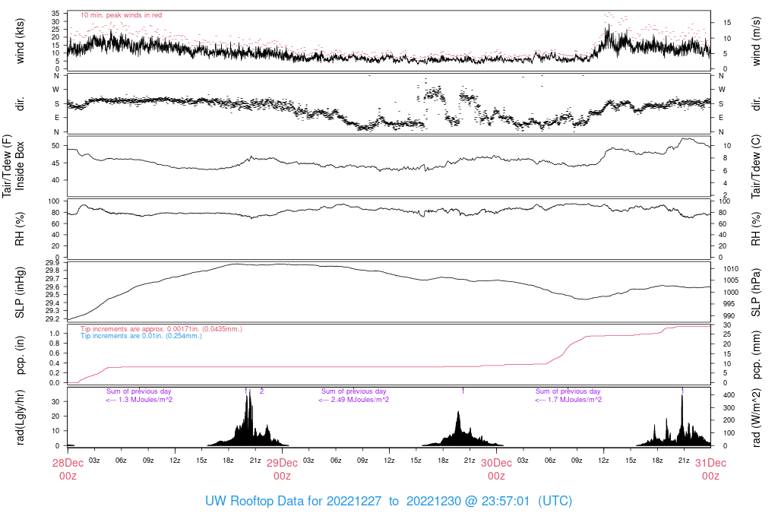This screenshot has height=532, width=778.
Task: Click the '10 min. peak winds in red' note
Action: click(121, 15)
